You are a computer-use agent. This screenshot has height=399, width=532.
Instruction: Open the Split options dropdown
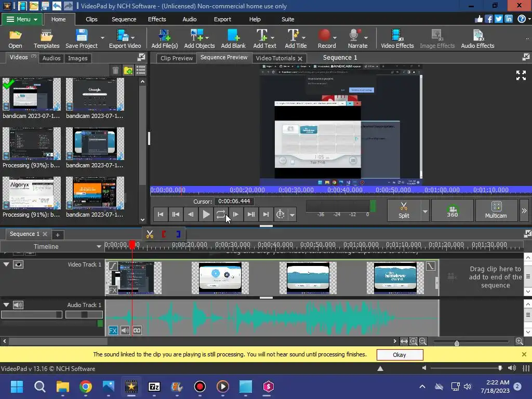coord(425,211)
